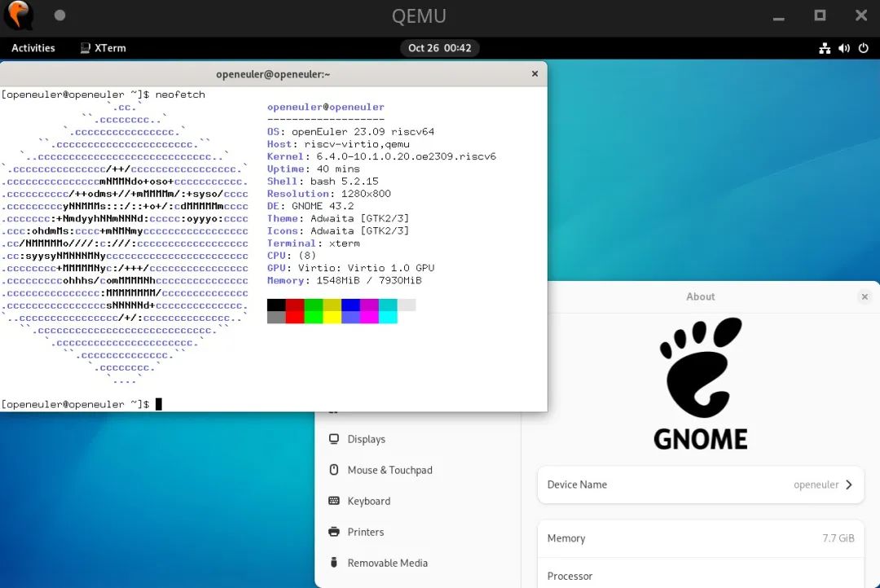Expand the Device Name row chevron

(849, 485)
